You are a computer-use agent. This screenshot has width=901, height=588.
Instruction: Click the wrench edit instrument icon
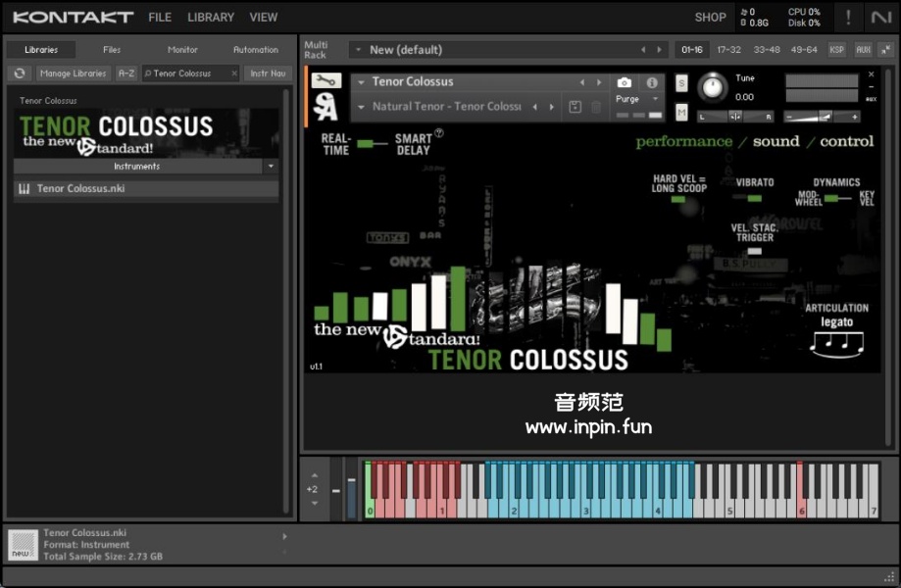[x=326, y=81]
